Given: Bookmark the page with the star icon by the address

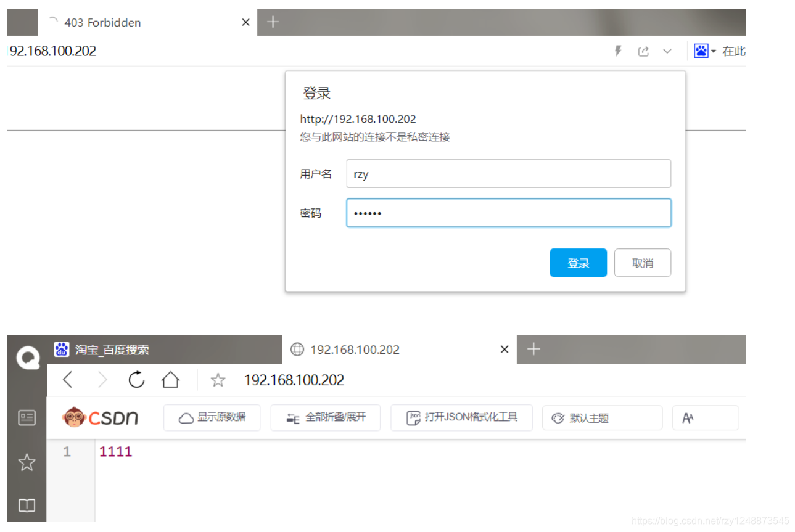Looking at the screenshot, I should coord(218,380).
